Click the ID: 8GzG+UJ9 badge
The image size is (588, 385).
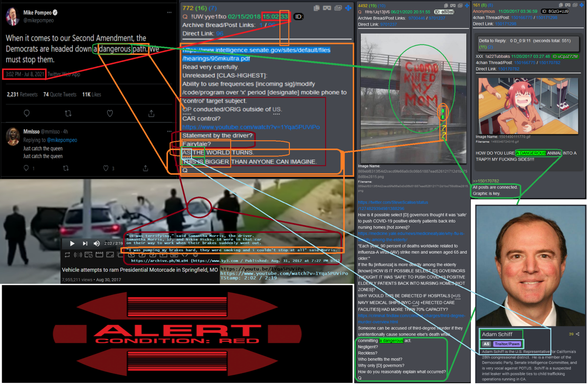coord(555,11)
